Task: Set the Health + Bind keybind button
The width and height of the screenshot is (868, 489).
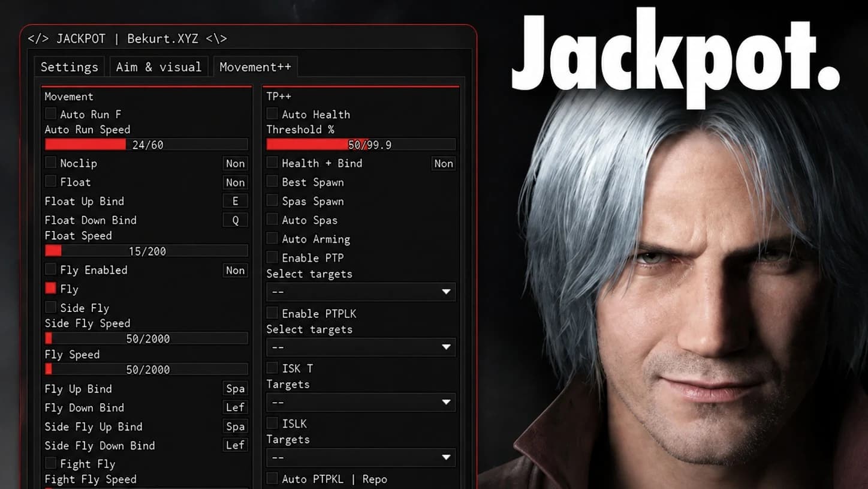Action: coord(444,163)
